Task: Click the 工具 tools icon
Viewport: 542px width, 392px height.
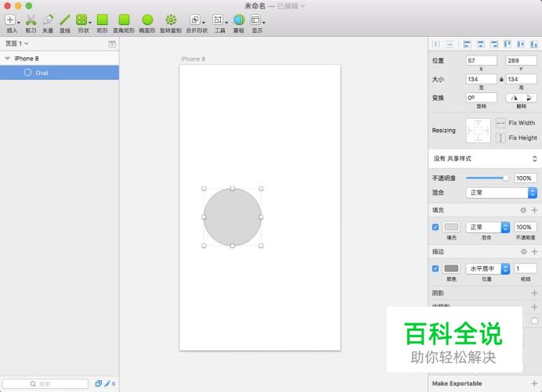Action: (x=218, y=20)
